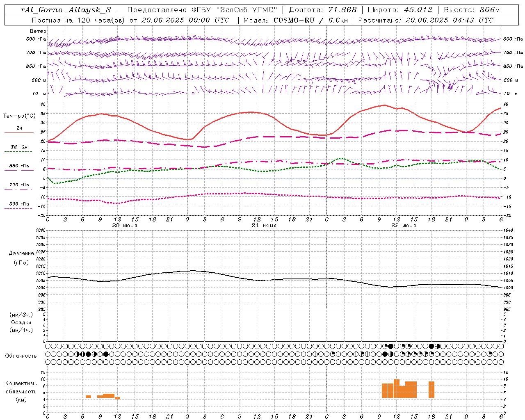Click the 21 июня date label
This screenshot has width=525, height=420.
(x=264, y=226)
